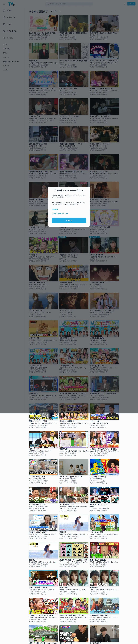Screen dimensions: 138x644
Task: Focus the top search input field
Action: 69,4
